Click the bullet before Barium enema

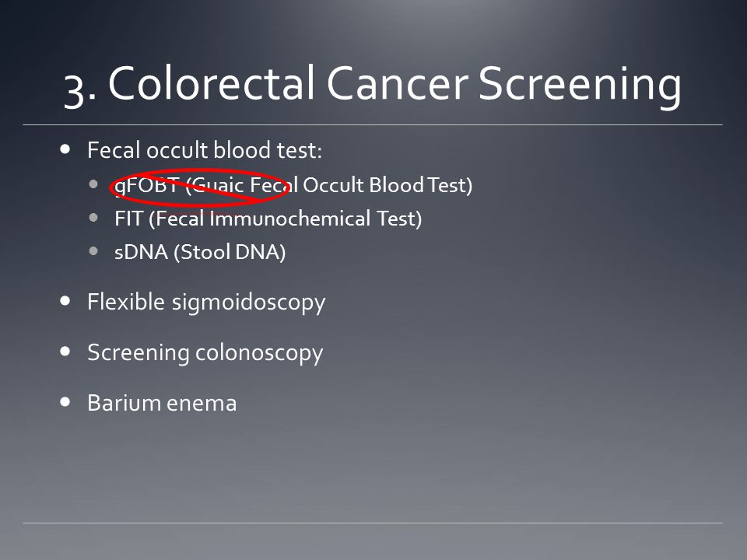65,402
